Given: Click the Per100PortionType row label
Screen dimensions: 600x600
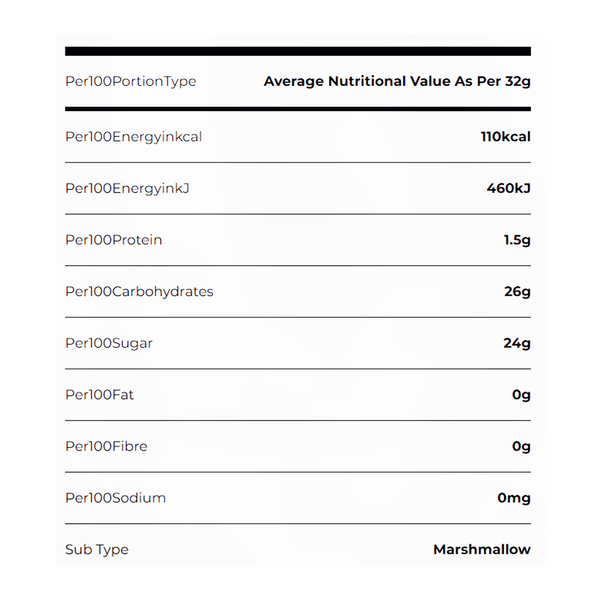Looking at the screenshot, I should pyautogui.click(x=130, y=81).
